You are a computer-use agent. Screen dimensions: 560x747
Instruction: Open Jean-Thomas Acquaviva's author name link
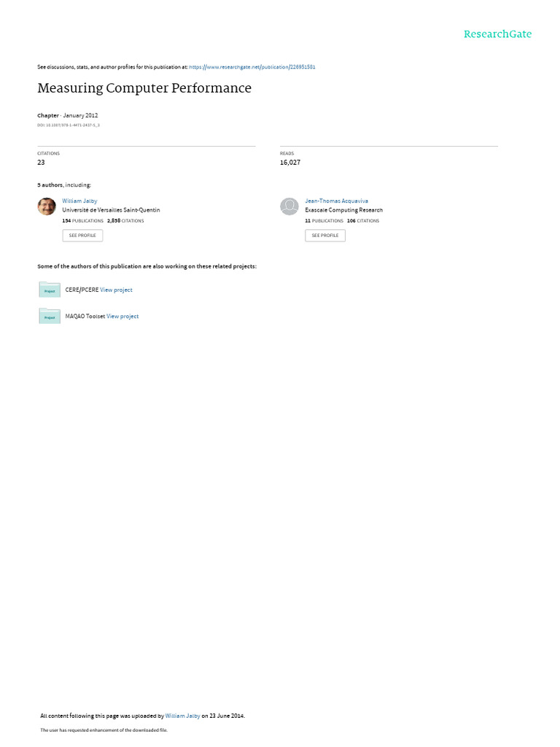click(336, 201)
